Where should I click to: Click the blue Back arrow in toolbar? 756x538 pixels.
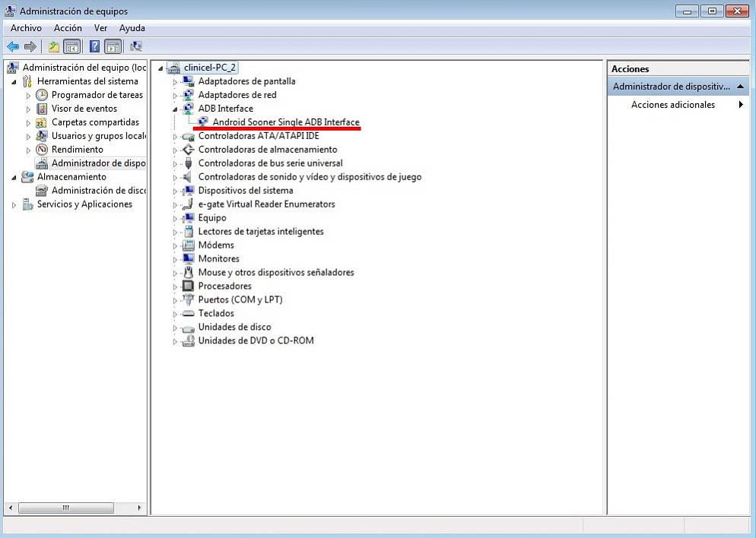(13, 46)
